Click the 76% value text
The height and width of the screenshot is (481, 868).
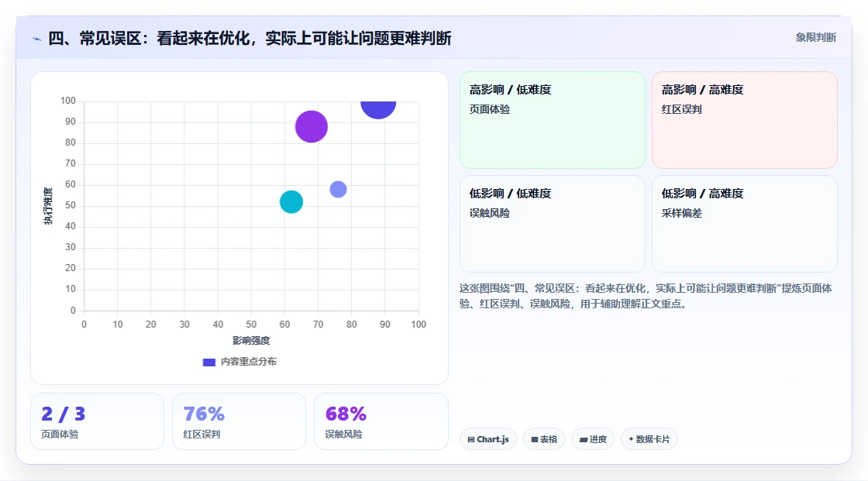(204, 414)
